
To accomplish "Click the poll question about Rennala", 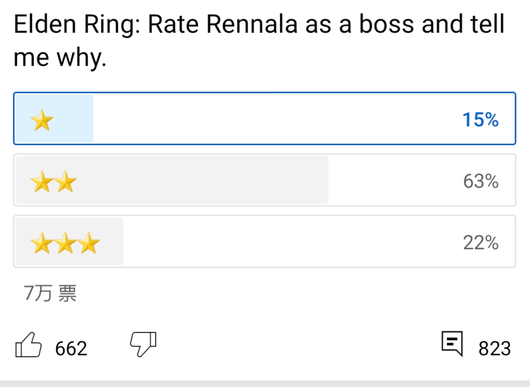I will [259, 41].
